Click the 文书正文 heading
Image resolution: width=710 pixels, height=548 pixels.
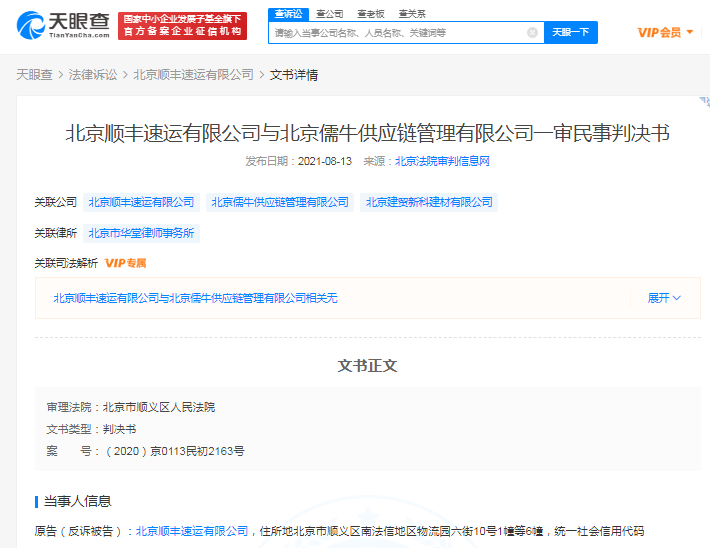point(367,366)
